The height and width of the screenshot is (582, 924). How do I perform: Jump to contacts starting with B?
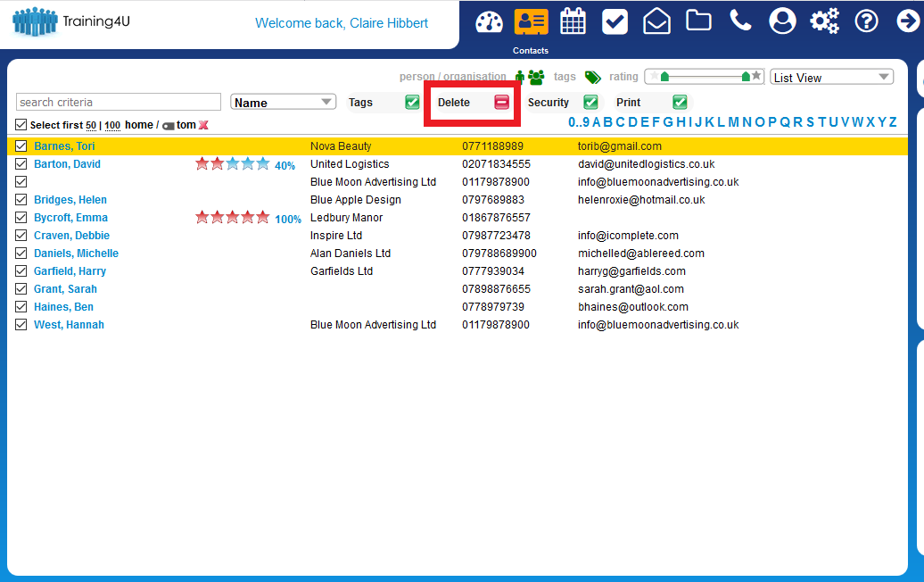coord(607,122)
